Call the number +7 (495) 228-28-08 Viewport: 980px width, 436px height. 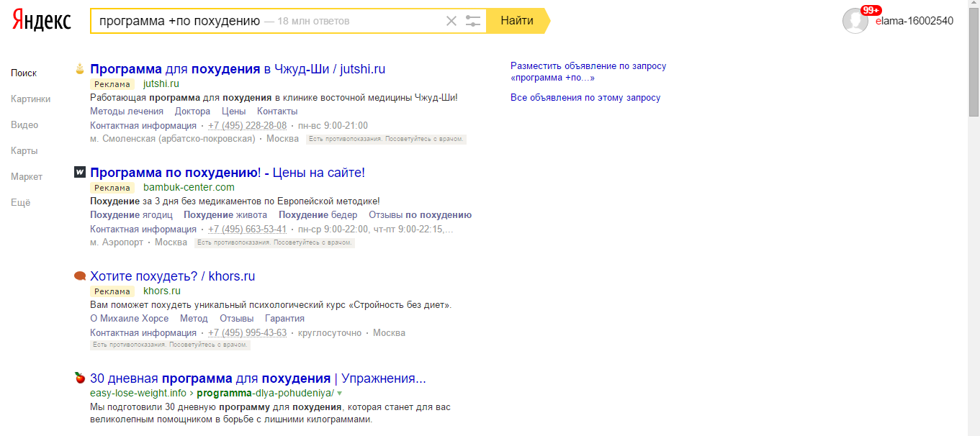(246, 125)
